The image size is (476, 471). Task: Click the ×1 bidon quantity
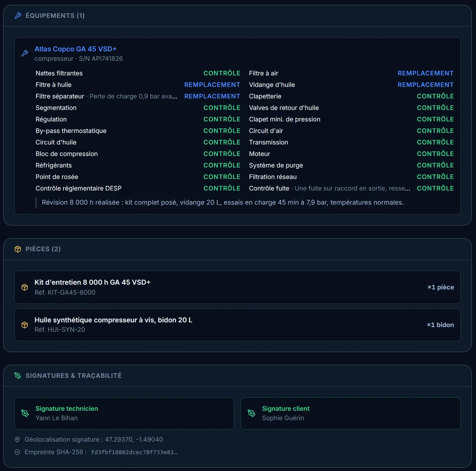pos(440,325)
